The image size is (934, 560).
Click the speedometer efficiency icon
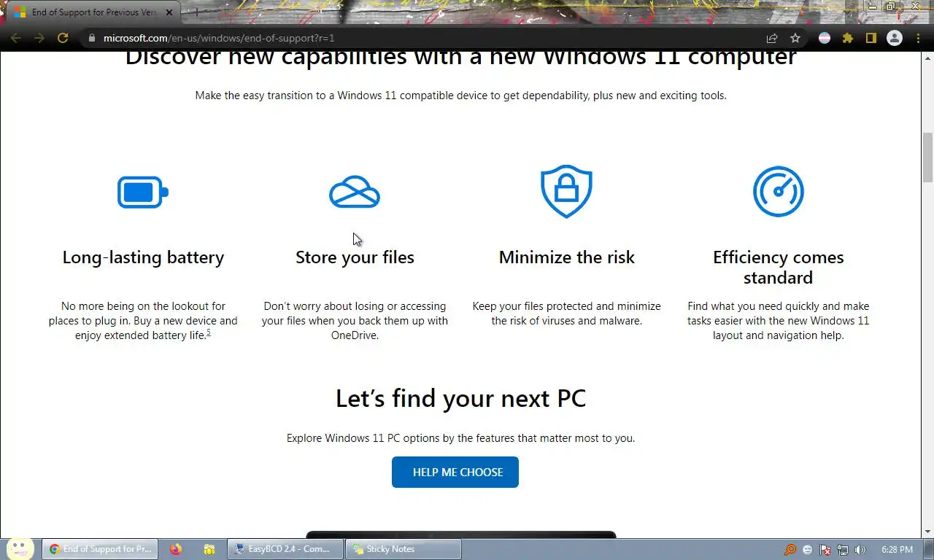click(x=778, y=192)
